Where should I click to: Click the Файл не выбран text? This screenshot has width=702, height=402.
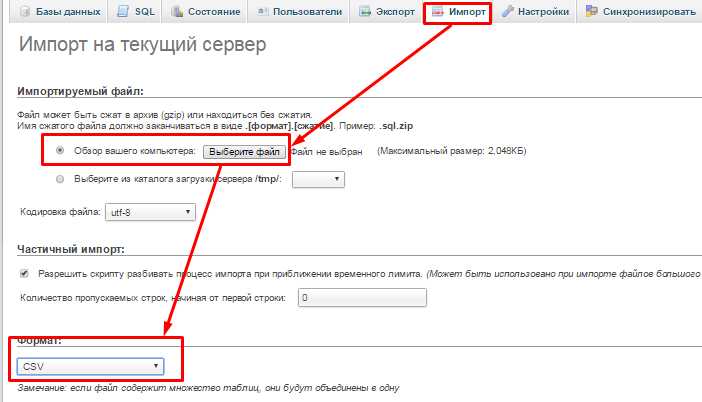pos(326,152)
